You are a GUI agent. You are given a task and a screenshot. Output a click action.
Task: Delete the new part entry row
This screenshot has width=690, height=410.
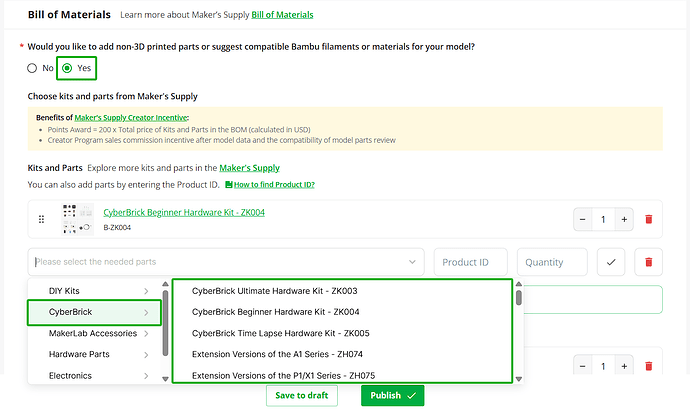(648, 262)
